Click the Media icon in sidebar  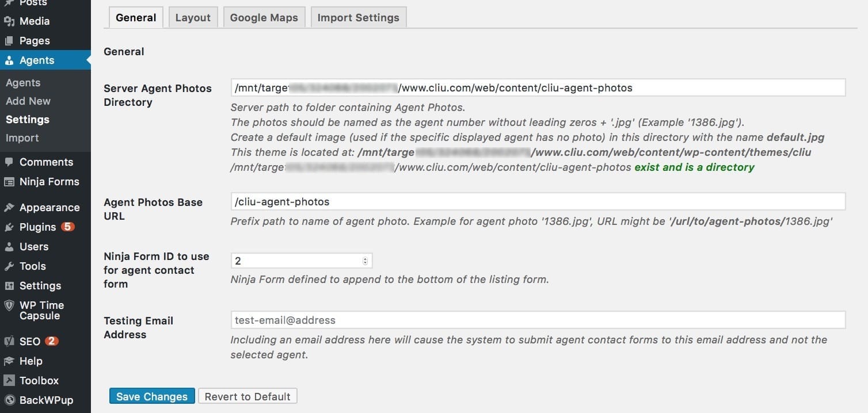tap(9, 21)
